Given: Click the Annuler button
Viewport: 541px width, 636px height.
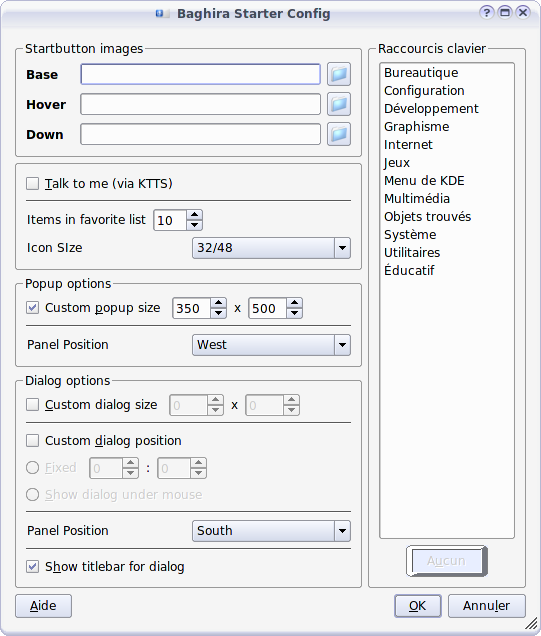Looking at the screenshot, I should coord(487,606).
